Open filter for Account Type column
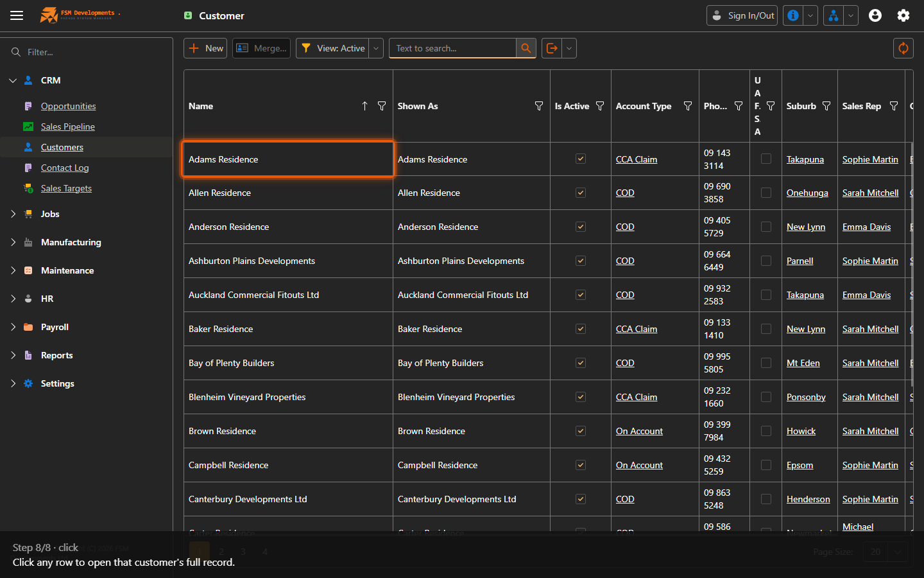924x578 pixels. pyautogui.click(x=688, y=106)
